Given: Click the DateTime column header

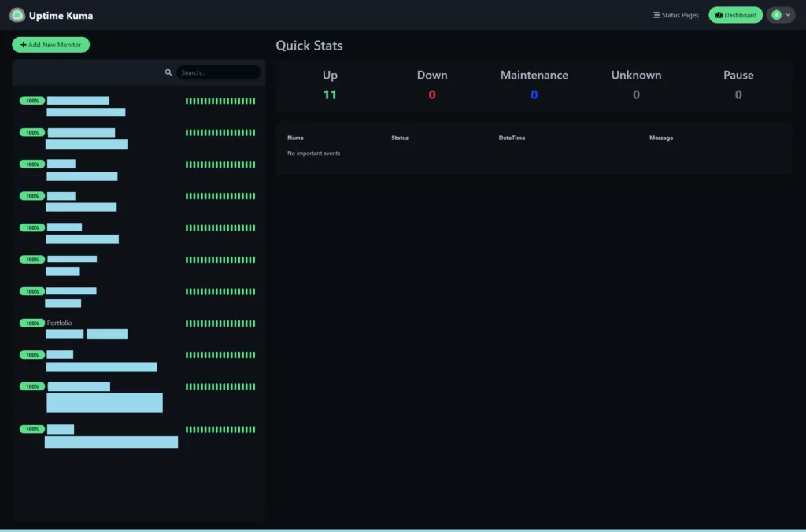Looking at the screenshot, I should pos(512,138).
